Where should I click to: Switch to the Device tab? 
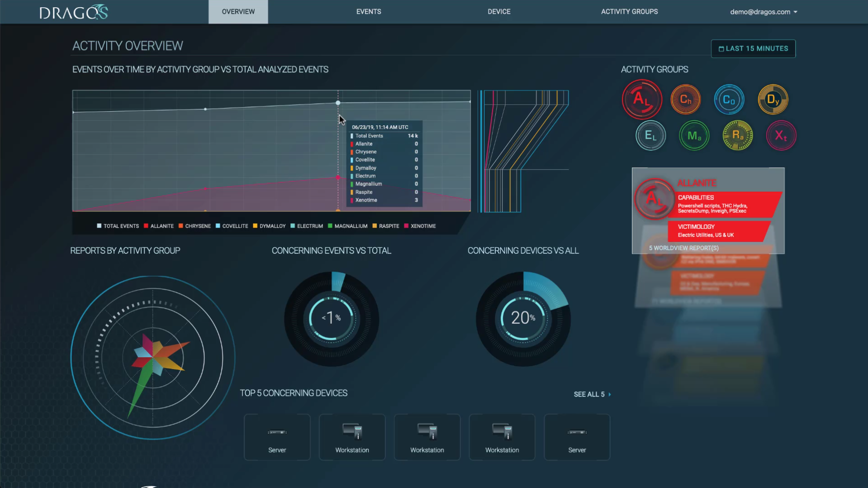pos(499,12)
